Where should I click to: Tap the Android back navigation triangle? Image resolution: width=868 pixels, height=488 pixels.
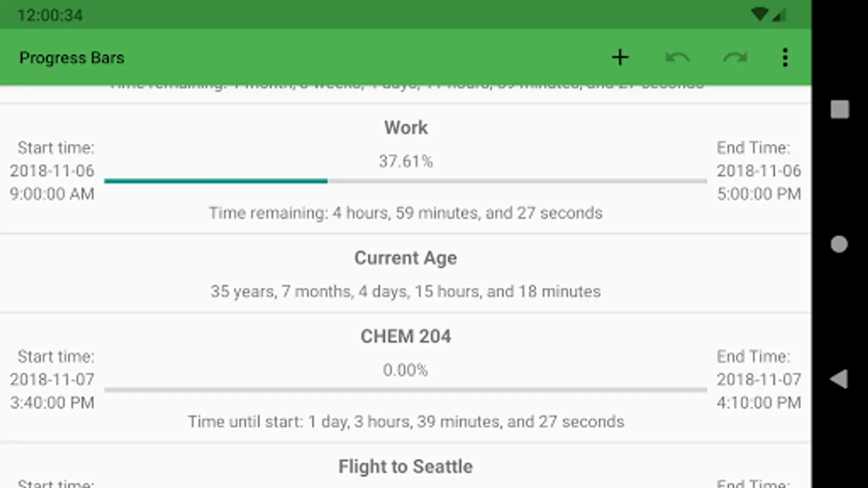839,379
